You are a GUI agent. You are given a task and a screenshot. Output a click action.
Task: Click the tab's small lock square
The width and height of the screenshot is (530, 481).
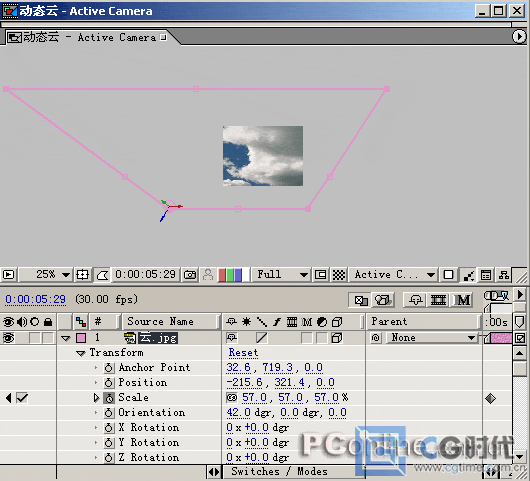click(163, 37)
